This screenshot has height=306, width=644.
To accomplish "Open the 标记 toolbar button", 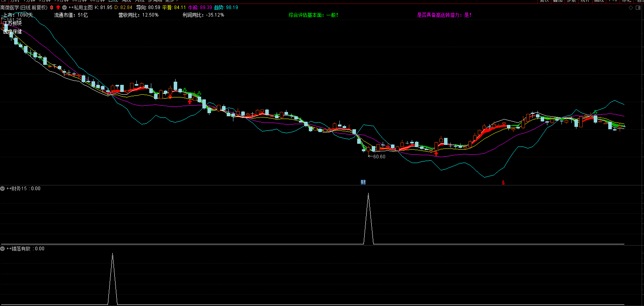I will coord(626,1).
